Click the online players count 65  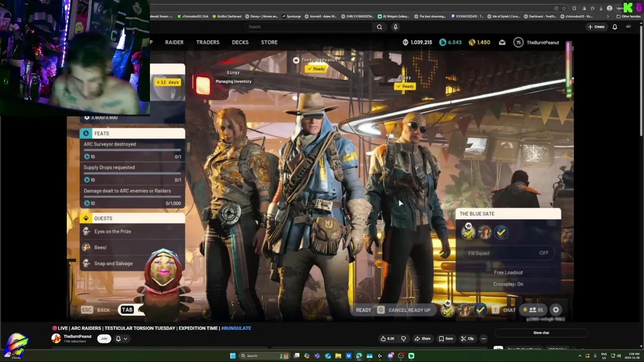coord(534,310)
